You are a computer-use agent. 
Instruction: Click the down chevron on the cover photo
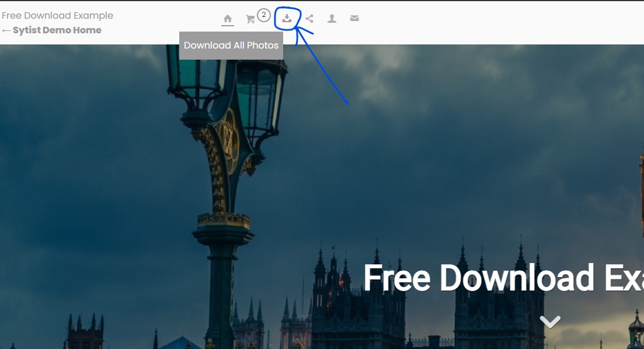coord(550,322)
